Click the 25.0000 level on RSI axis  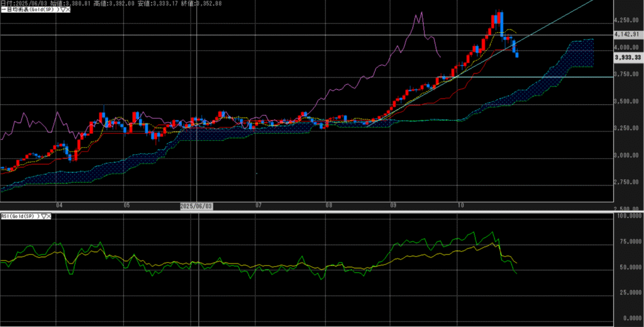point(627,292)
